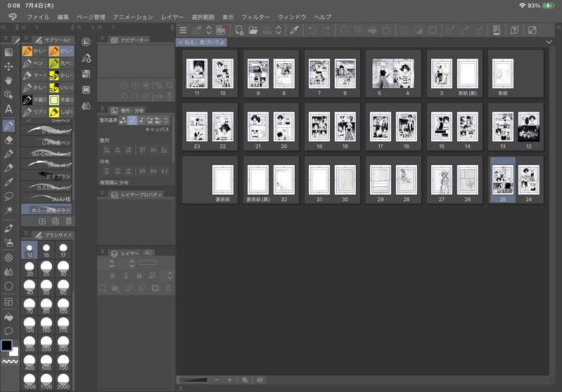
Task: Select the SU-Cream Pencil sub tool
Action: point(46,154)
